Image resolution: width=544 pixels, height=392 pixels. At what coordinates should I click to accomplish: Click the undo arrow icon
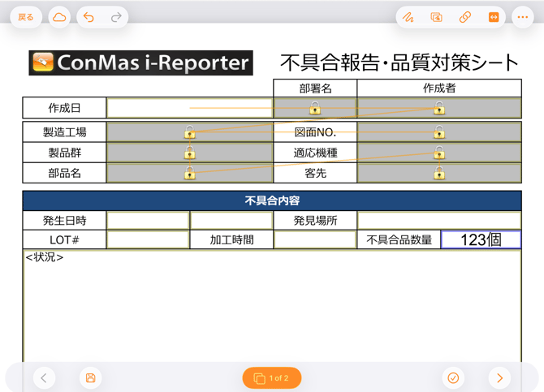pos(89,17)
